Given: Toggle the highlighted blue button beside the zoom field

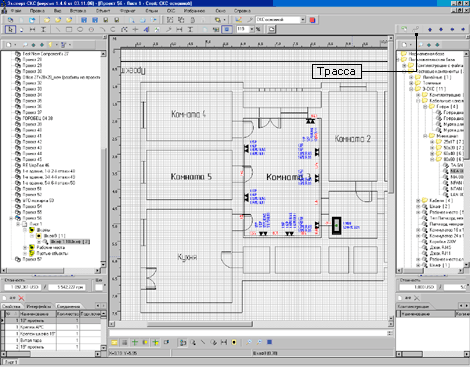Looking at the screenshot, I should tap(227, 29).
